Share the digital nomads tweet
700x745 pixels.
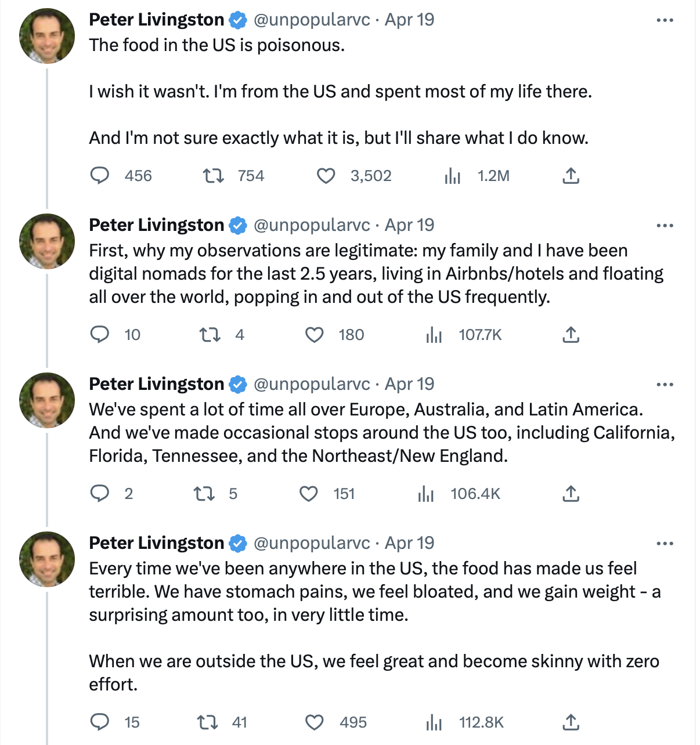(x=571, y=334)
